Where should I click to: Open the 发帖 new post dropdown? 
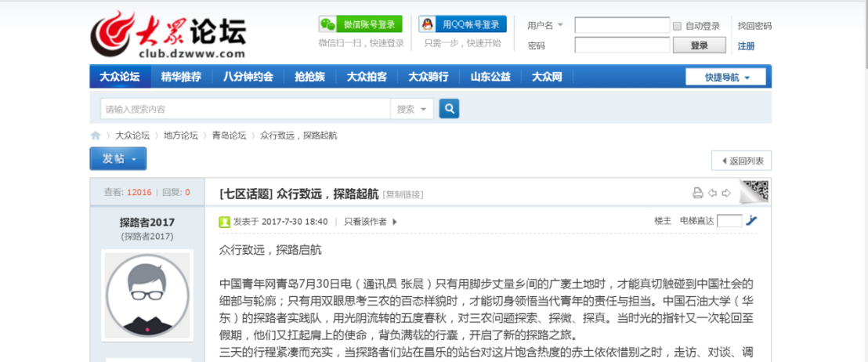coord(118,159)
